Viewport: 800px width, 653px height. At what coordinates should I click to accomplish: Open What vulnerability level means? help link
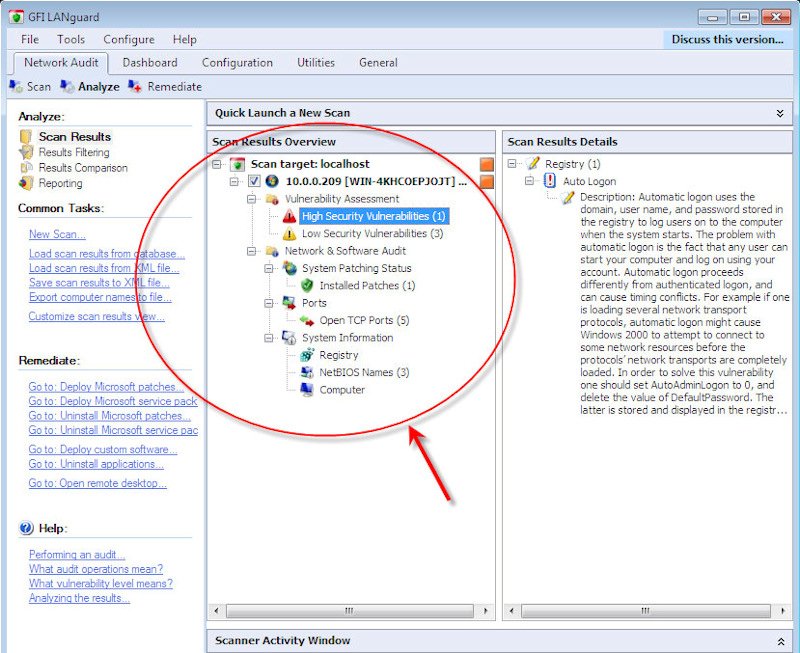(x=101, y=584)
